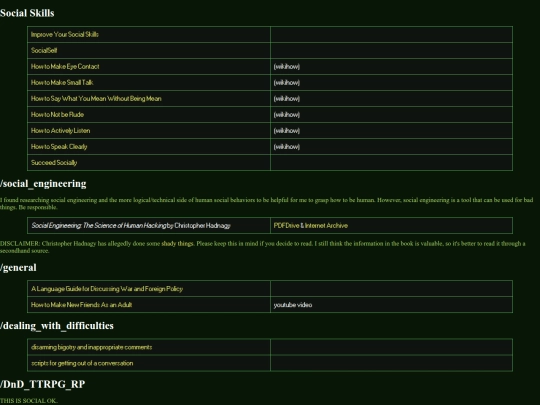
Task: Click the Internet Archive link
Action: point(326,226)
